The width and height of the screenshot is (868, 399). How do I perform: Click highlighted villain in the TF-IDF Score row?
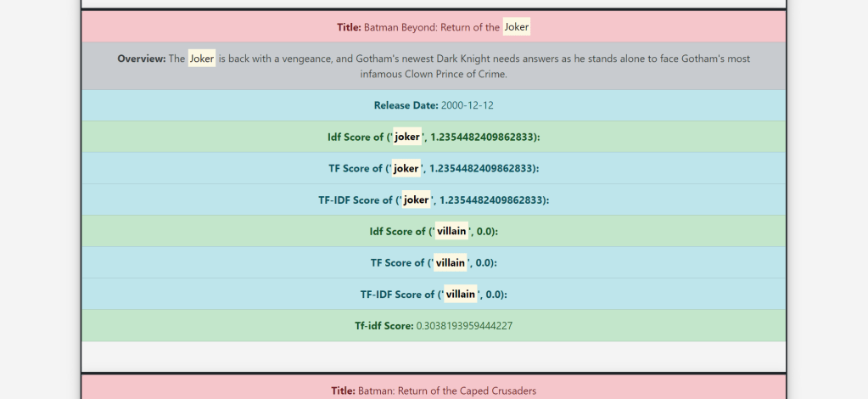point(461,294)
